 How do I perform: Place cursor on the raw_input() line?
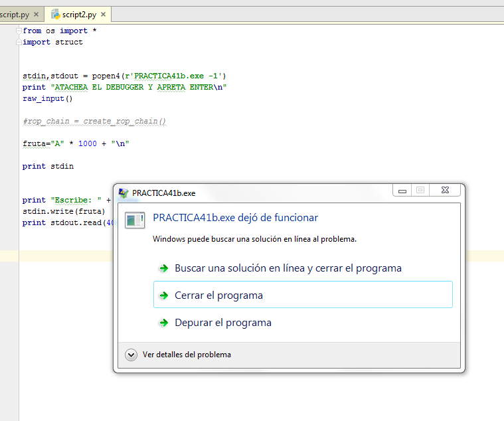coord(47,98)
